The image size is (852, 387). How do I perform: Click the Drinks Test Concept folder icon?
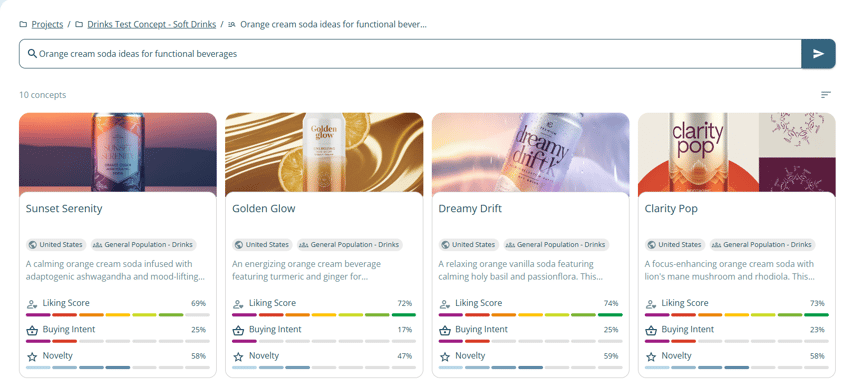pos(79,24)
